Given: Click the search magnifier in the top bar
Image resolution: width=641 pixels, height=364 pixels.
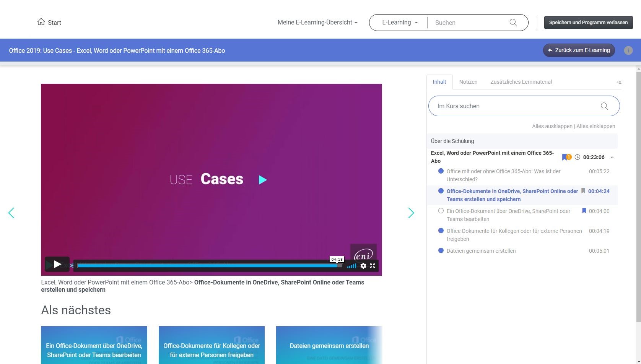Looking at the screenshot, I should (513, 23).
